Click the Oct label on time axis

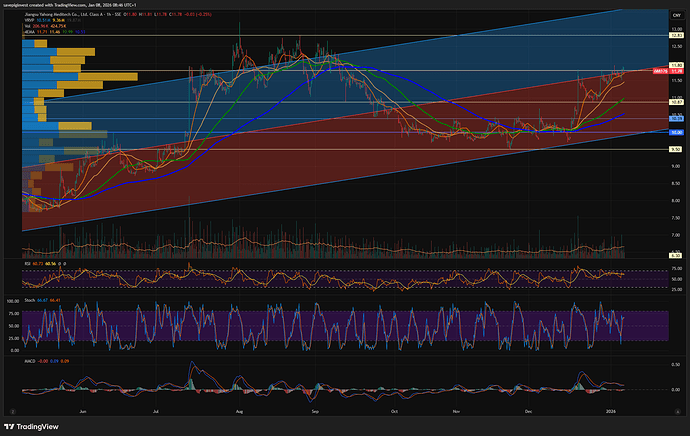[x=394, y=410]
